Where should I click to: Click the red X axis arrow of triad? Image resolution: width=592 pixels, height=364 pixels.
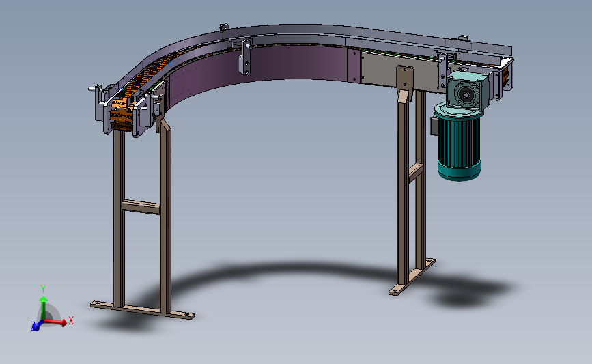tap(57, 322)
